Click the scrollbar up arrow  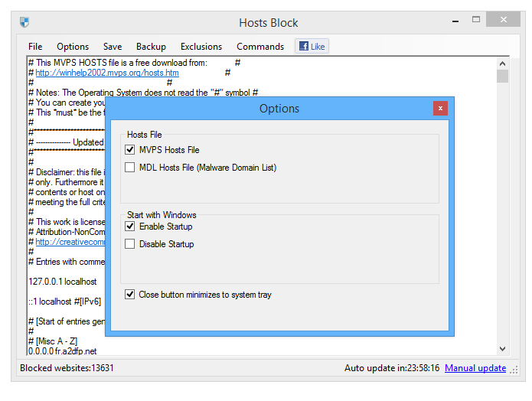coord(502,64)
